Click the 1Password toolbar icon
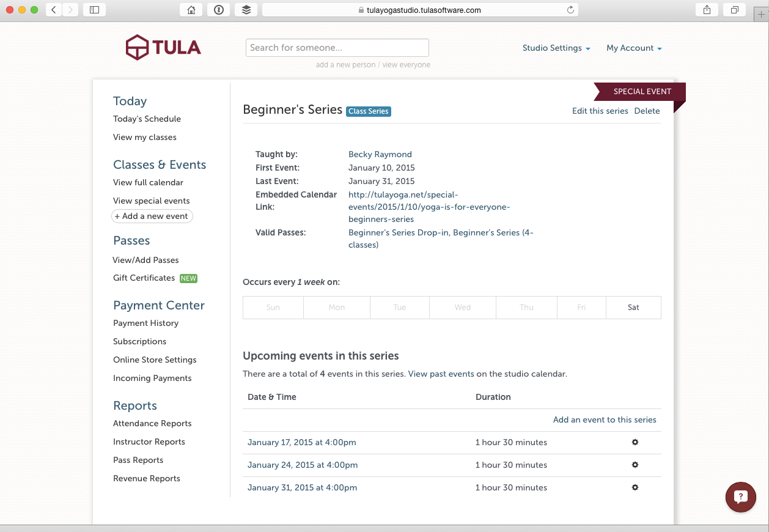This screenshot has width=769, height=532. 219,10
